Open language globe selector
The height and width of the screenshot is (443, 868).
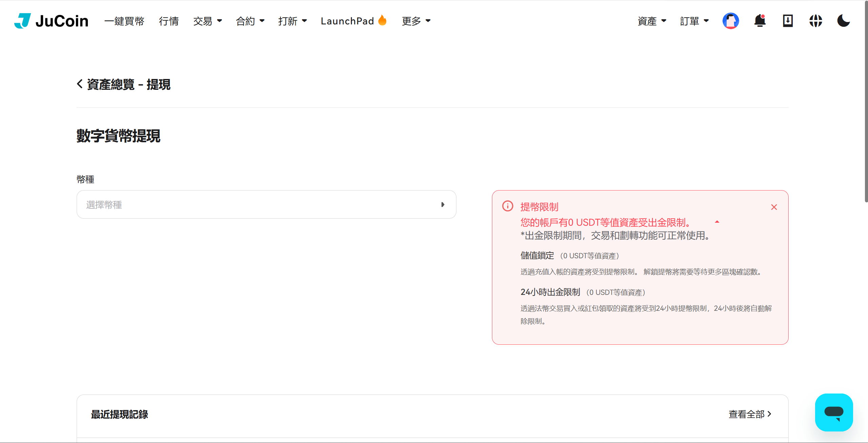click(815, 21)
